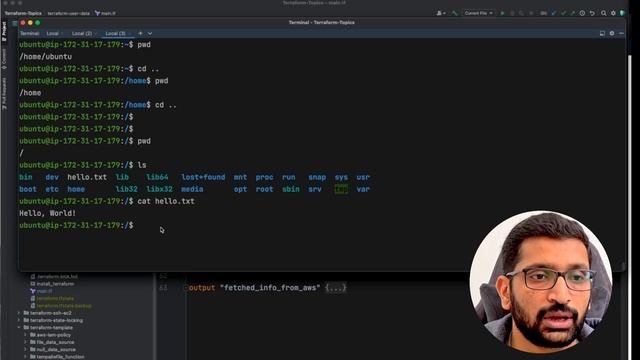Viewport: 640px width, 360px height.
Task: Run the current configuration
Action: coord(502,13)
